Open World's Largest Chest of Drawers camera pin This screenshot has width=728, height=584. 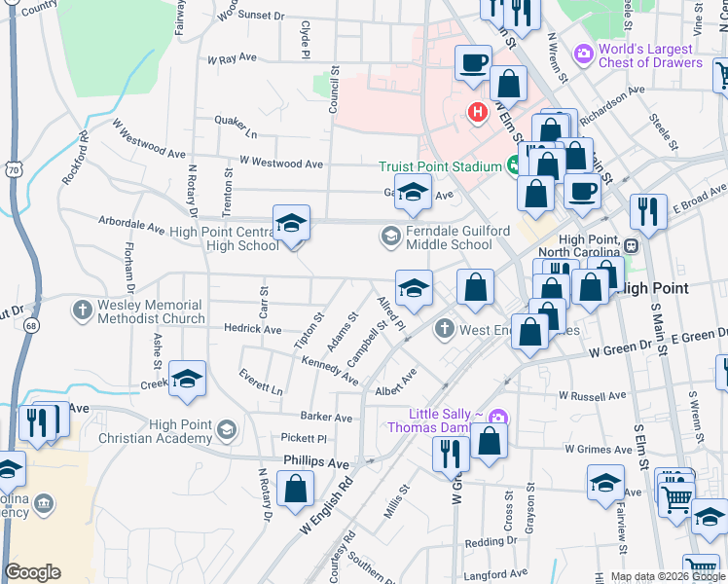click(584, 55)
